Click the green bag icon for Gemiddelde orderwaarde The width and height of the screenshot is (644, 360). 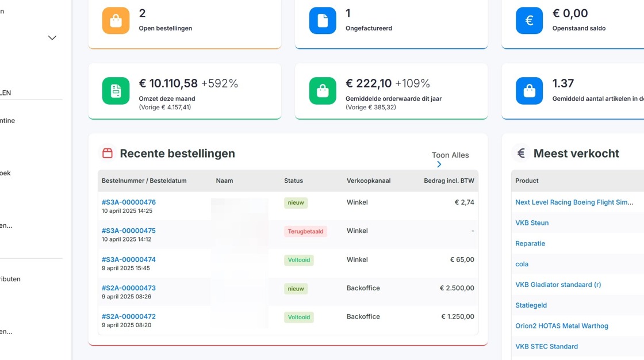click(x=323, y=91)
